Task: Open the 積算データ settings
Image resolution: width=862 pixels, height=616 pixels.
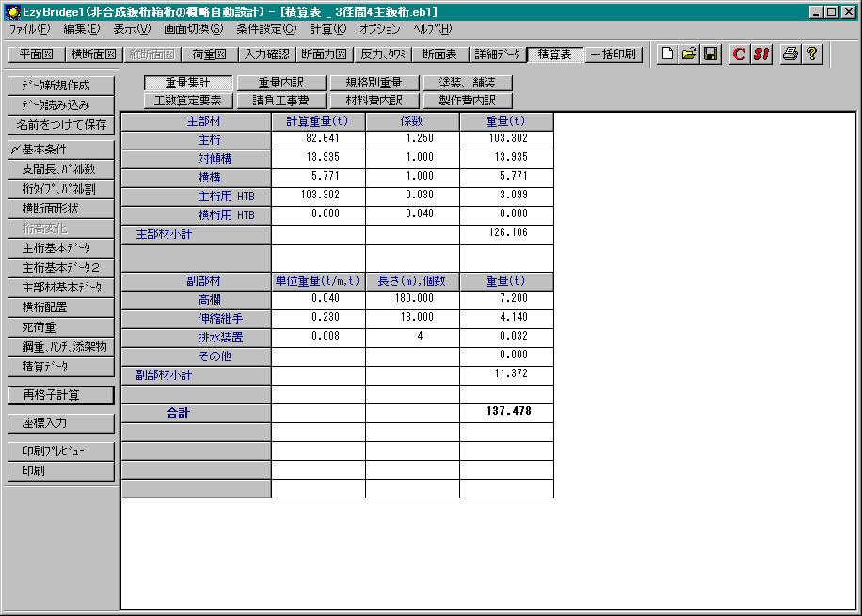Action: point(61,367)
